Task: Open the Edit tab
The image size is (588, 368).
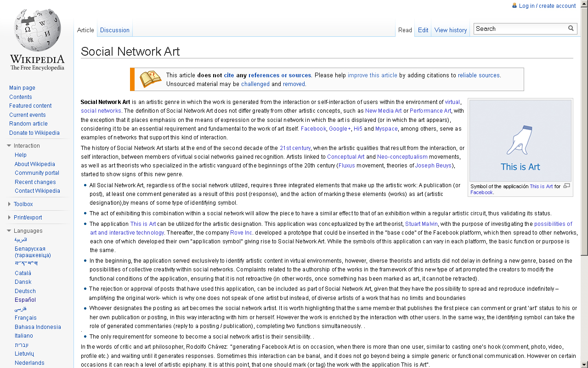Action: pyautogui.click(x=423, y=29)
